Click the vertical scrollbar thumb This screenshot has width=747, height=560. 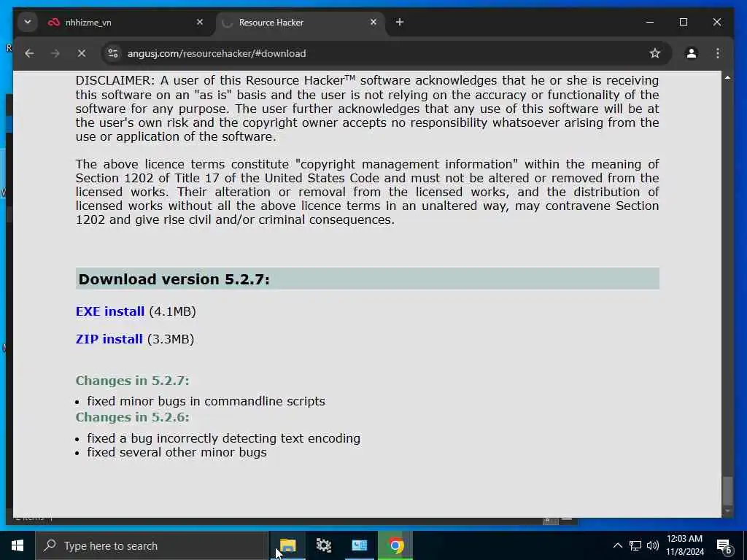[x=727, y=491]
